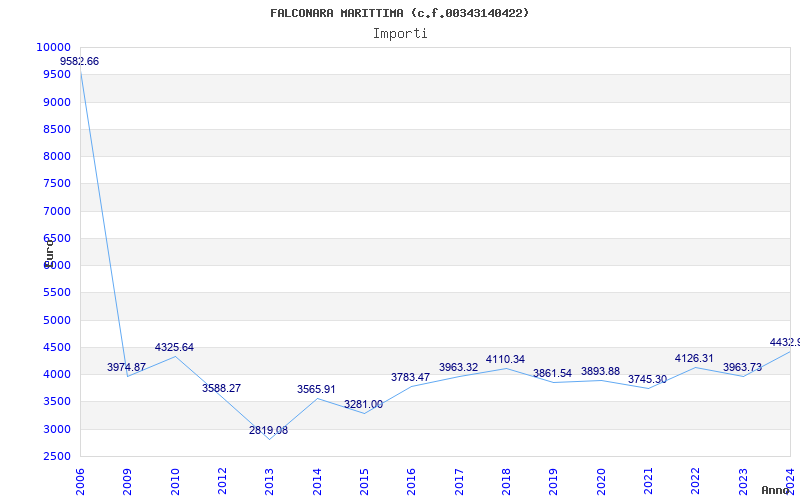
Task: Click the lowest value label 2819.08
Action: 268,430
